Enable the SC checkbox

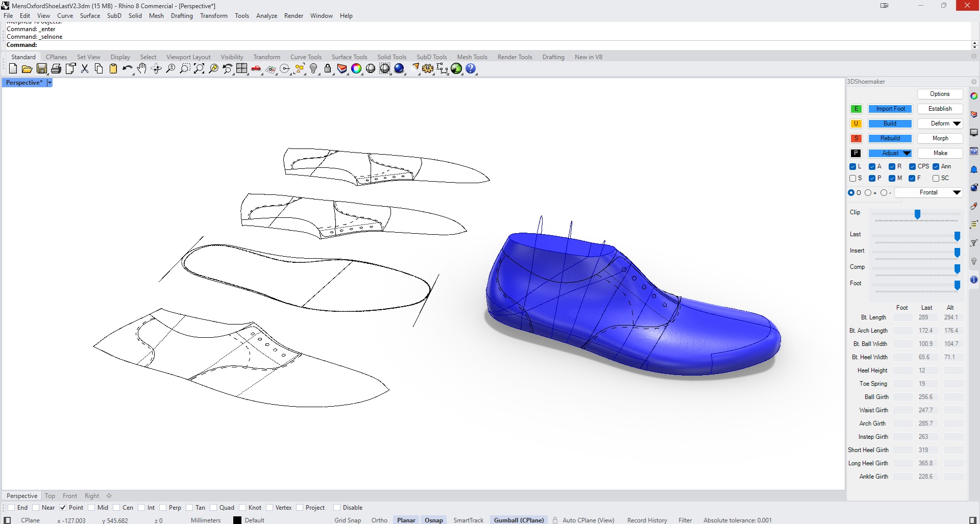[x=936, y=179]
